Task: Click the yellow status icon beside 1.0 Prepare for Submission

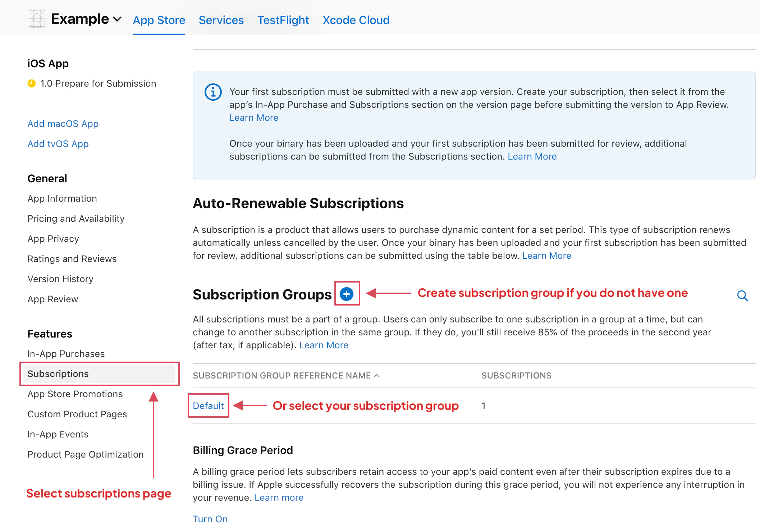Action: [32, 83]
